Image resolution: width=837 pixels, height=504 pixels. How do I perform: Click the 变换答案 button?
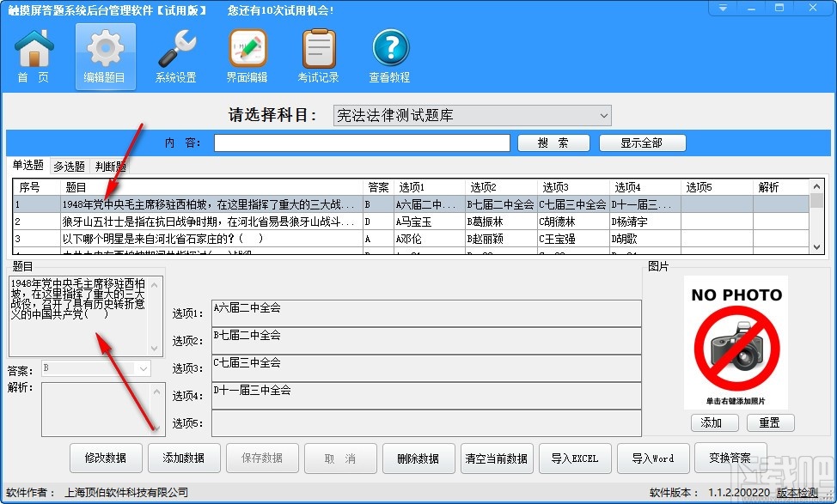pyautogui.click(x=730, y=458)
